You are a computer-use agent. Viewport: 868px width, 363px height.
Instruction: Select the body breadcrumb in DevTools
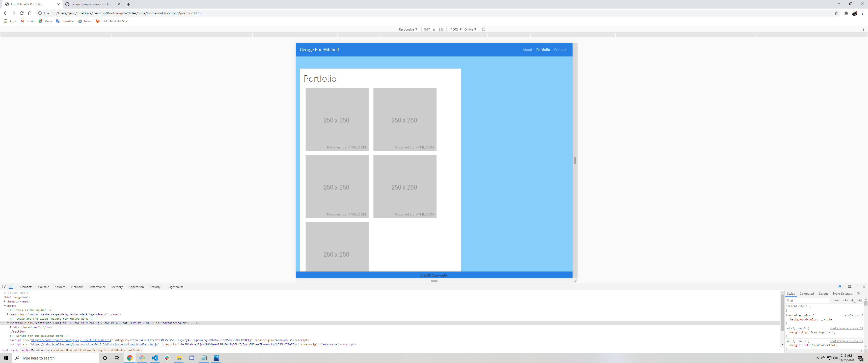14,350
